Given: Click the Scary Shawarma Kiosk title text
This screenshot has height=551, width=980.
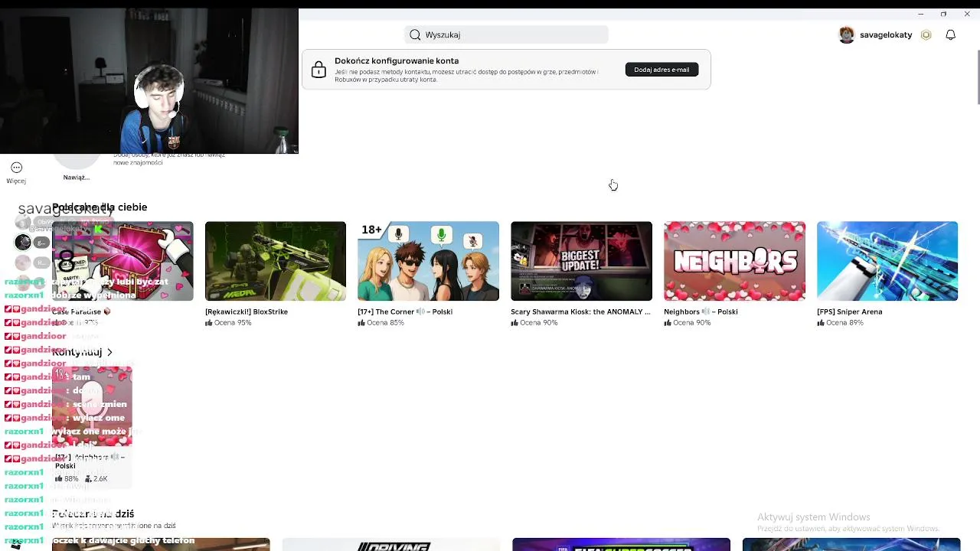Looking at the screenshot, I should point(580,311).
